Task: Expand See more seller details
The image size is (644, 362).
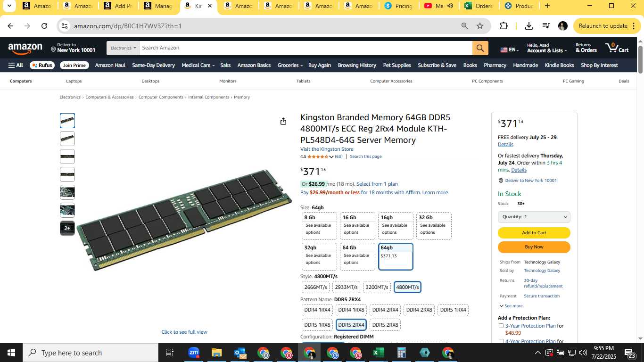Action: pyautogui.click(x=511, y=306)
